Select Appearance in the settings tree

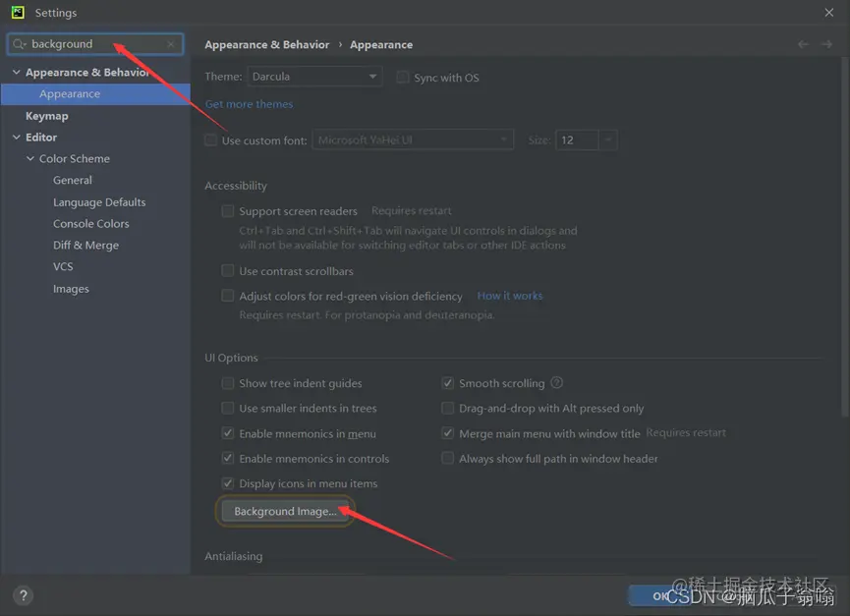95,93
